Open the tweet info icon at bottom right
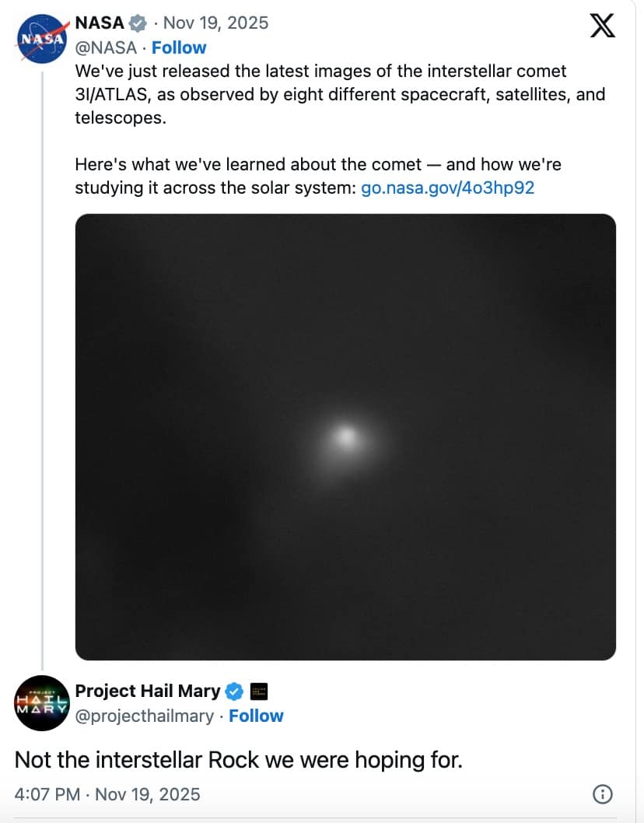644x823 pixels. click(602, 794)
